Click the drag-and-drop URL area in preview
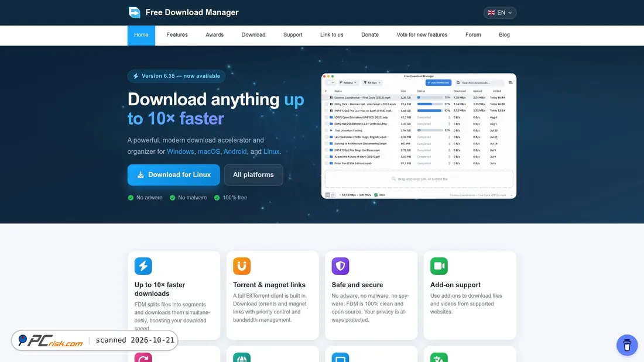The width and height of the screenshot is (644, 362). click(x=419, y=179)
